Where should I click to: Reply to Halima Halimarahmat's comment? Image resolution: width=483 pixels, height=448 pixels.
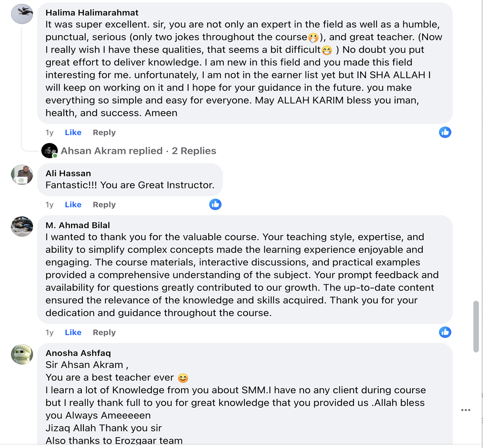[104, 133]
